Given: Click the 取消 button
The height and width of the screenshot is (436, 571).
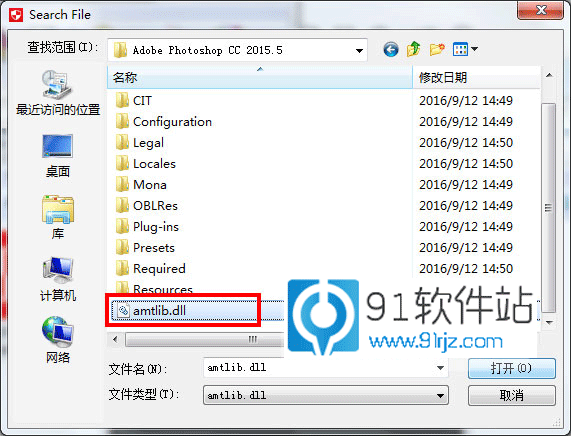Looking at the screenshot, I should (x=512, y=395).
